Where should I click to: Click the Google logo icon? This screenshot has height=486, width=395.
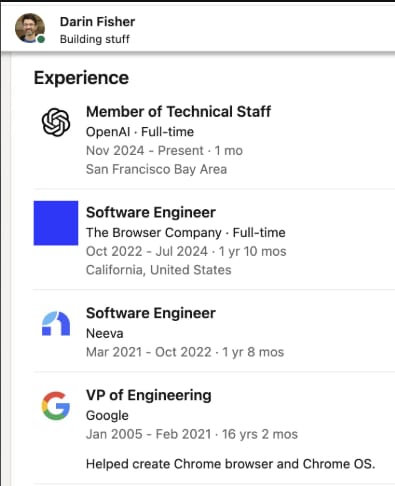coord(56,406)
